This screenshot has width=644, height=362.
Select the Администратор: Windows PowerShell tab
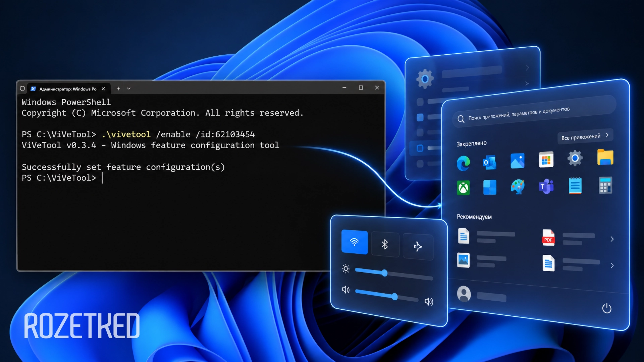coord(68,89)
